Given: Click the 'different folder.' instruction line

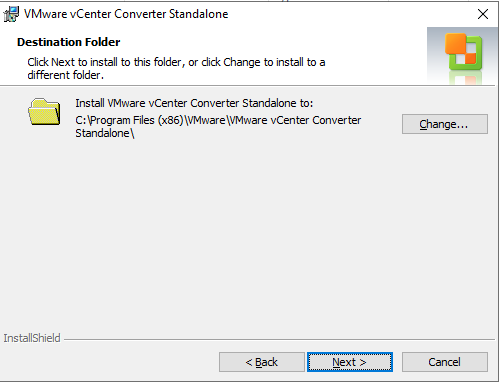Looking at the screenshot, I should click(65, 75).
